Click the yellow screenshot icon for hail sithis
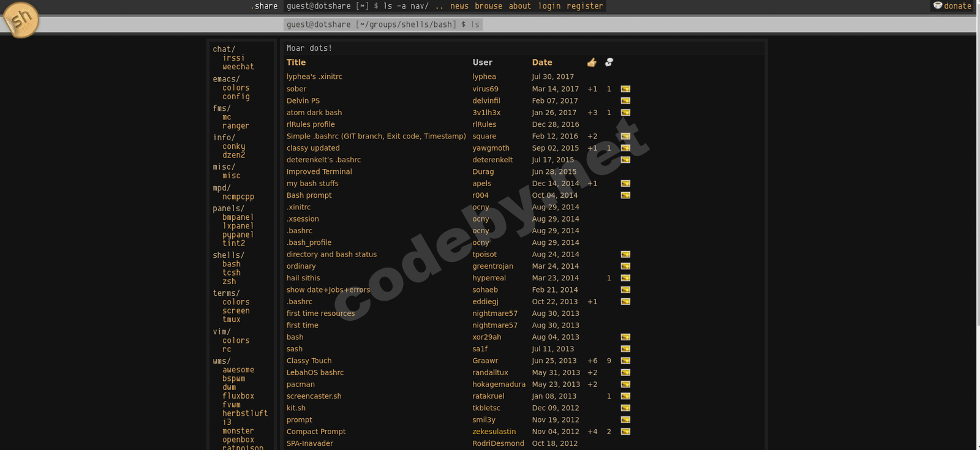The image size is (980, 450). coord(625,278)
